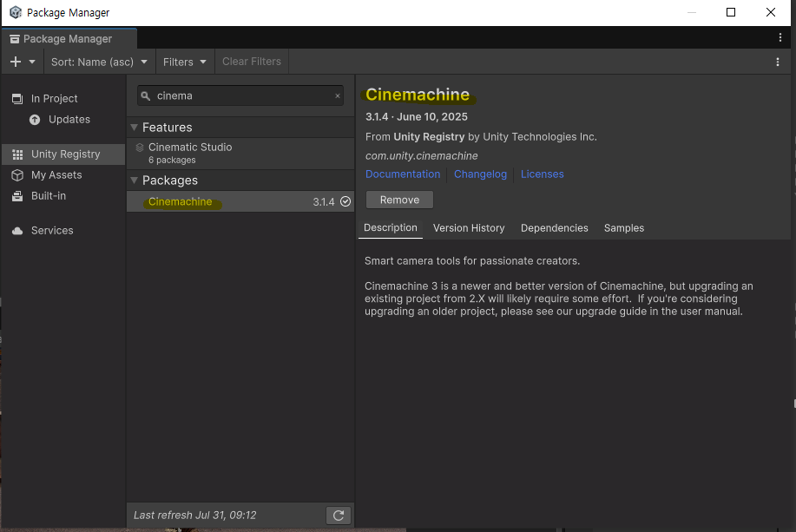Image resolution: width=796 pixels, height=532 pixels.
Task: Open the arrow dropdown beside the plus button
Action: pos(32,62)
